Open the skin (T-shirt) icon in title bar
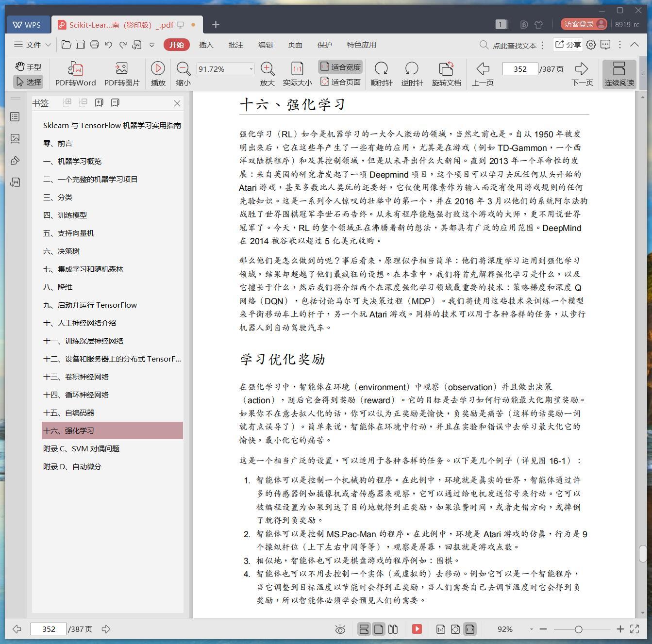This screenshot has height=644, width=652. coord(539,24)
